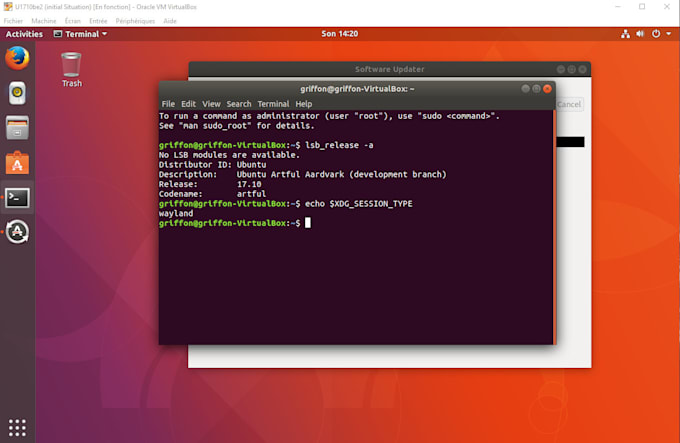Open the Terminal app menu dropdown
This screenshot has height=443, width=680.
80,34
